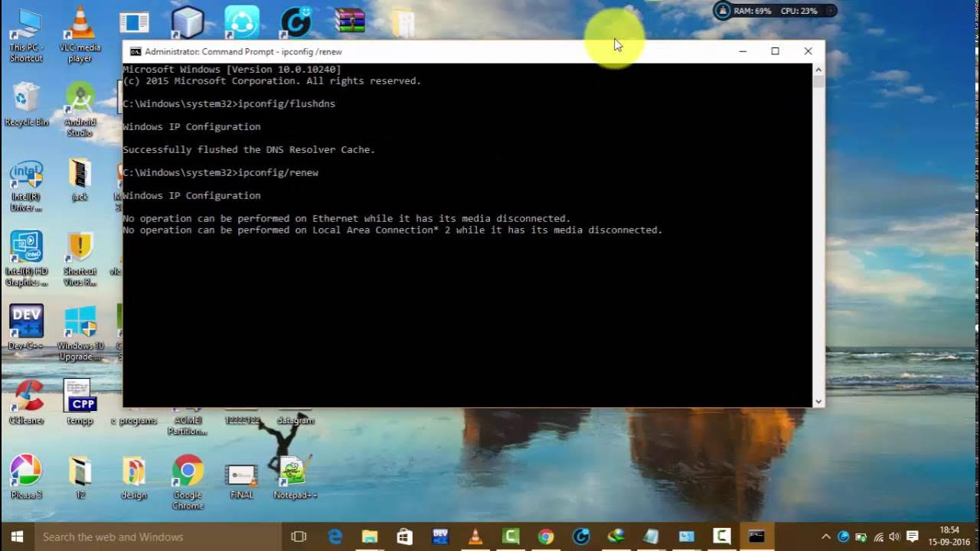Image resolution: width=980 pixels, height=551 pixels.
Task: Launch Notepad++ from the desktop
Action: coord(295,478)
